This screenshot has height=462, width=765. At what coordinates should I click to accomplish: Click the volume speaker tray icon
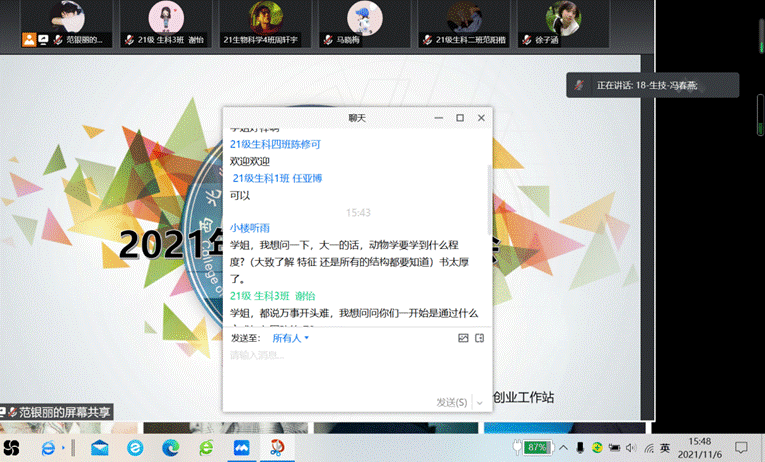633,447
